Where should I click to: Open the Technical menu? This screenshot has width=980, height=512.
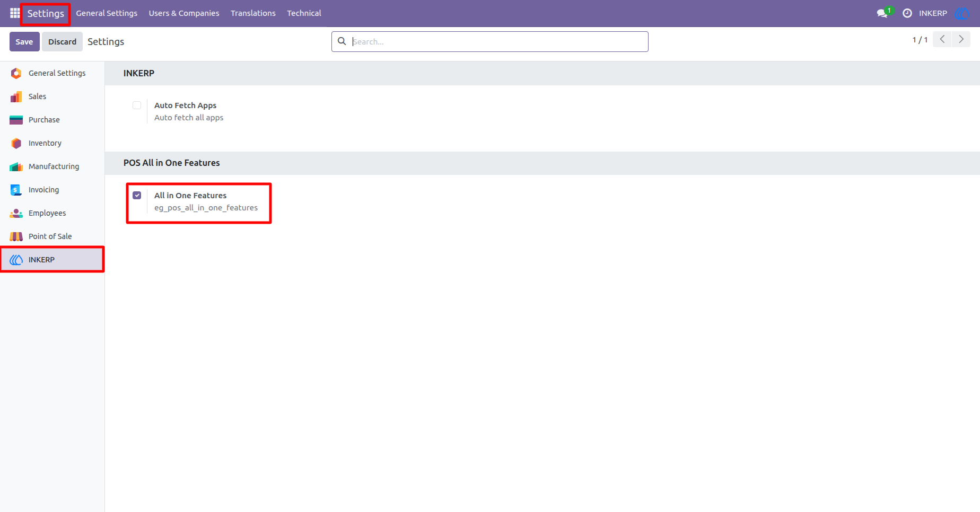[304, 13]
